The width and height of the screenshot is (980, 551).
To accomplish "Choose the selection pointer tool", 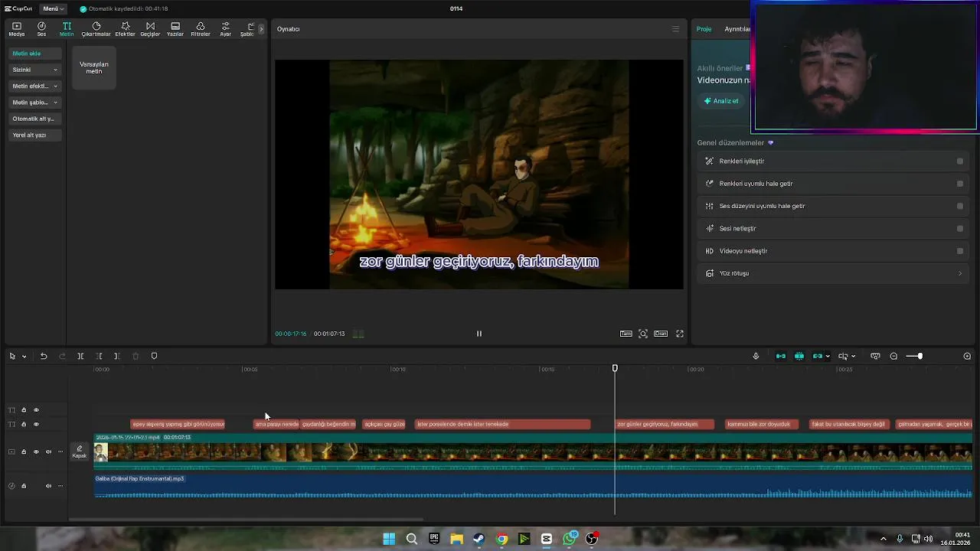I will coord(12,356).
